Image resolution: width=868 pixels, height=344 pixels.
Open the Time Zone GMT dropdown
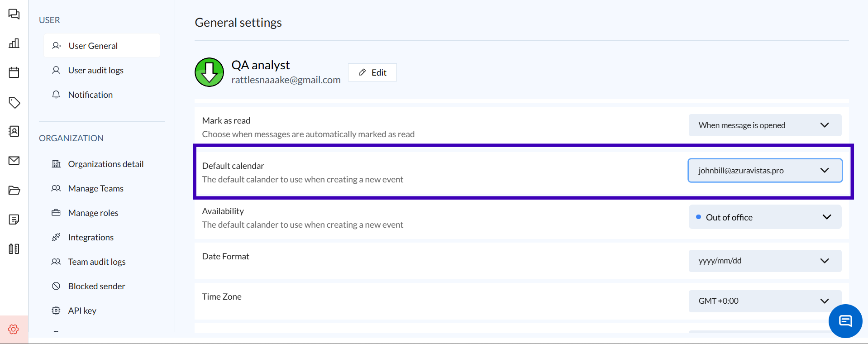[x=764, y=301]
